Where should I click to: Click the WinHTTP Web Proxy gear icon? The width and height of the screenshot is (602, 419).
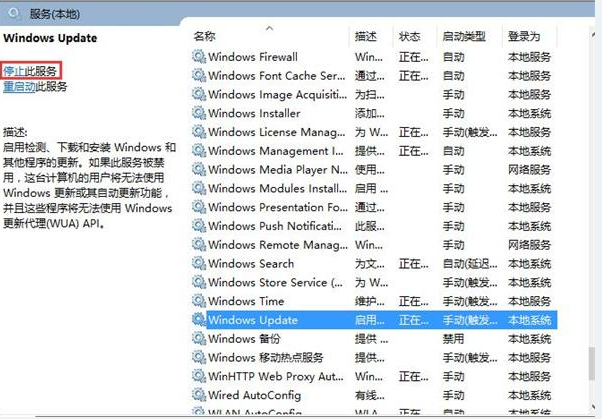[198, 376]
